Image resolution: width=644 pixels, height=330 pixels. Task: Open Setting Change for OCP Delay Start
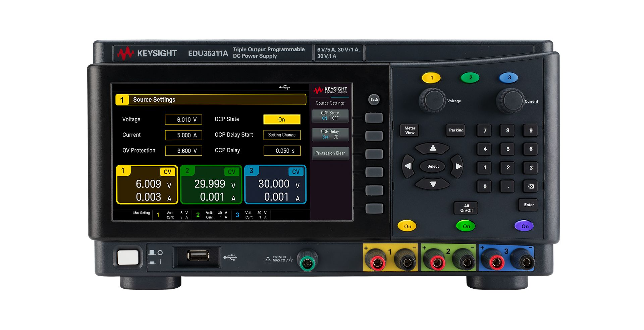[282, 135]
